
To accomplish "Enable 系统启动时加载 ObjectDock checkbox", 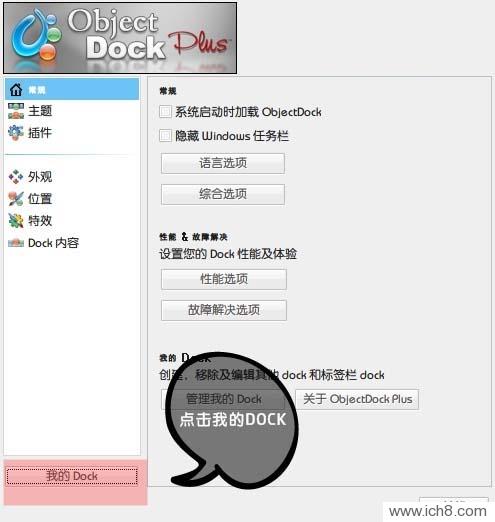I will [165, 112].
